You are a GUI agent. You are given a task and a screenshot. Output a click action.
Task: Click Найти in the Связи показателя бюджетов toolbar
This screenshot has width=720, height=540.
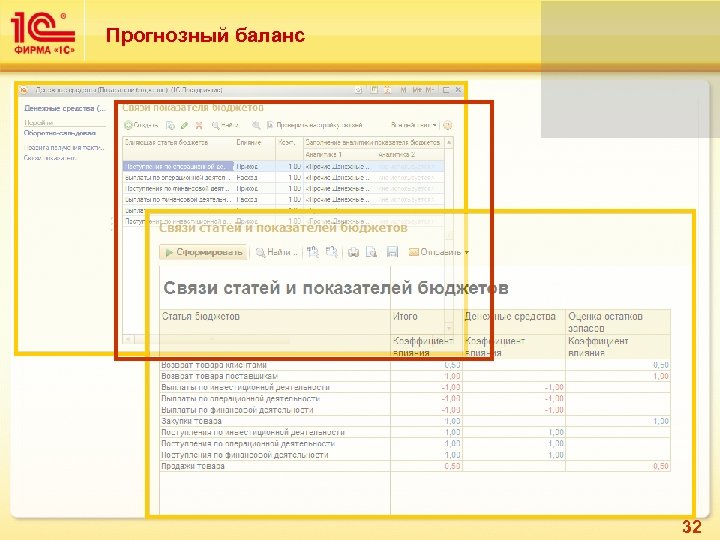[225, 125]
